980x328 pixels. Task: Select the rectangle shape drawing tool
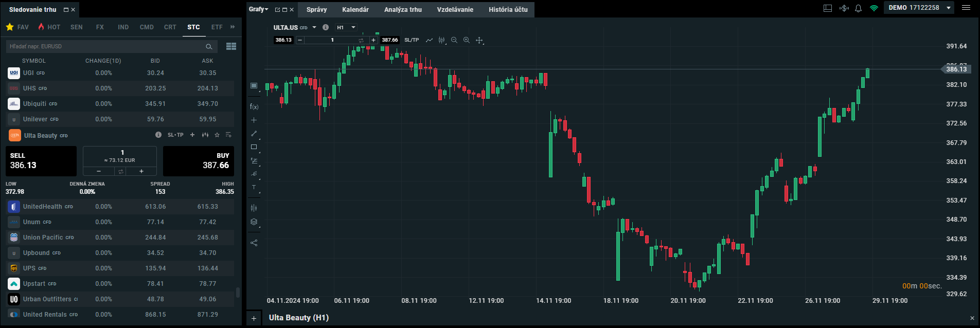click(x=254, y=147)
